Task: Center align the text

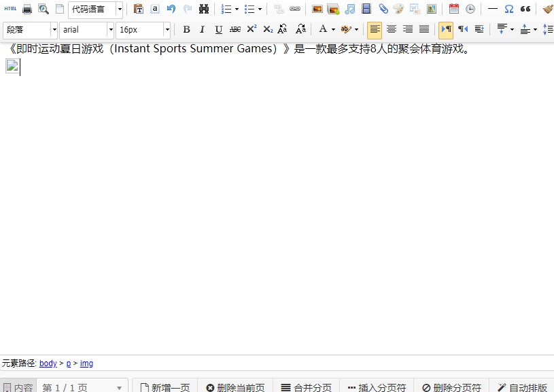Action: click(391, 29)
